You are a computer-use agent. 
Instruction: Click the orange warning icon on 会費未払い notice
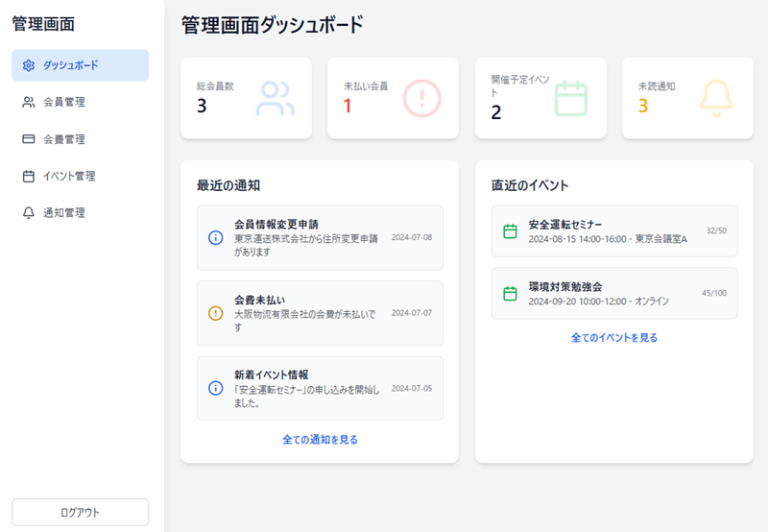[215, 313]
